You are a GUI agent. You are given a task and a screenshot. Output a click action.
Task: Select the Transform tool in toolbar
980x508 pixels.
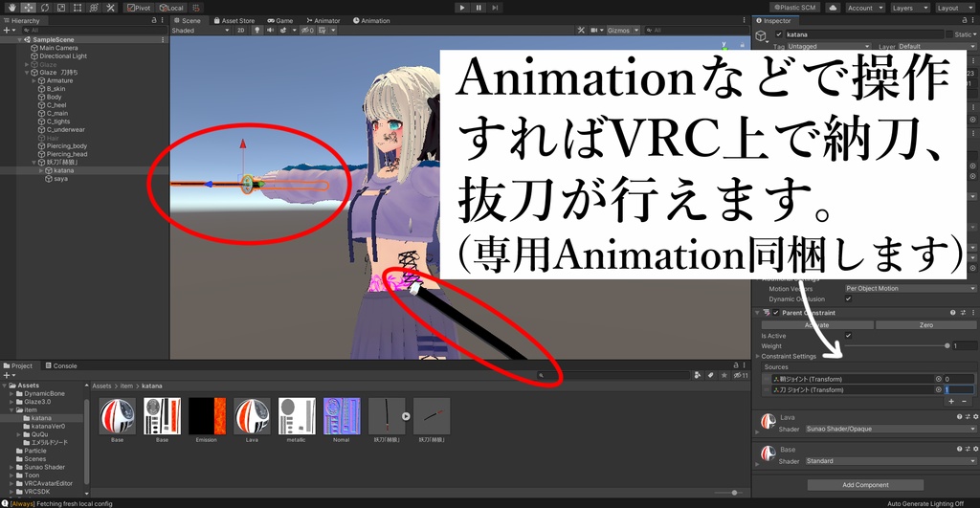[x=94, y=8]
